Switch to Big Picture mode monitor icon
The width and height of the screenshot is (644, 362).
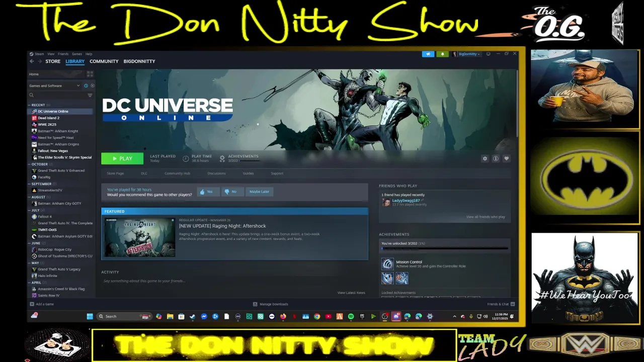tap(488, 54)
